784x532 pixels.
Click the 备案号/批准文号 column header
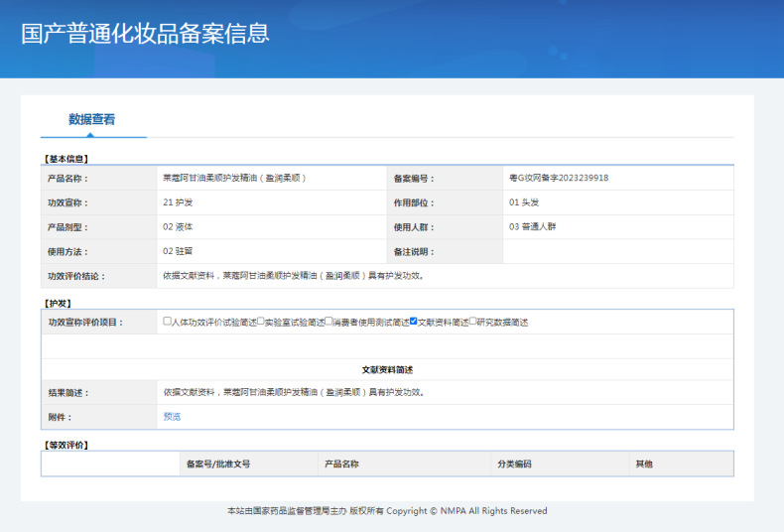[218, 464]
